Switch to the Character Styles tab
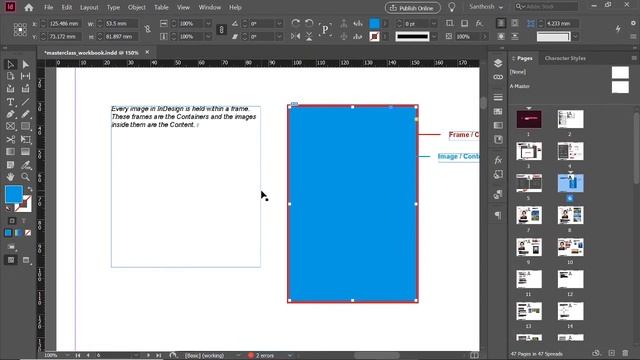The height and width of the screenshot is (360, 640). point(565,58)
